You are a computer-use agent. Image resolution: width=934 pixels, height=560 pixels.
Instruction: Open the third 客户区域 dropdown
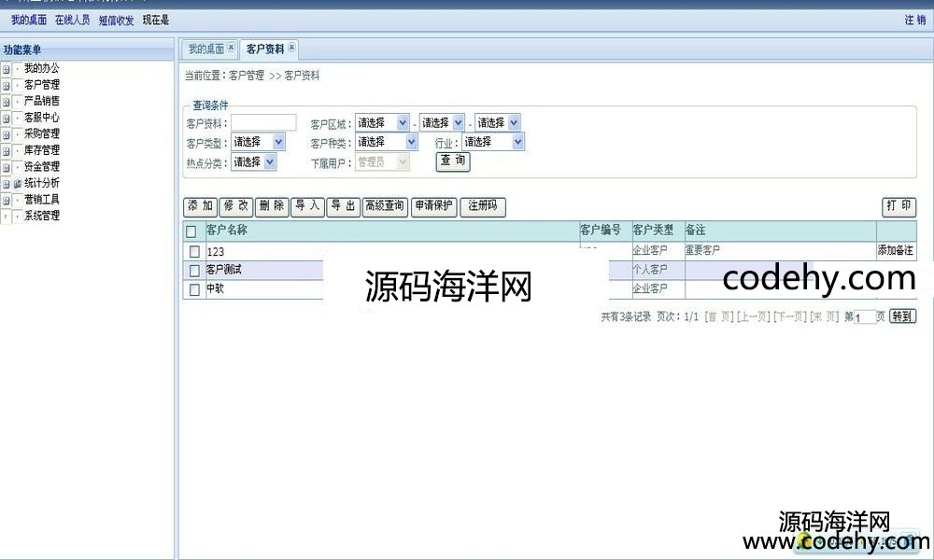click(497, 122)
